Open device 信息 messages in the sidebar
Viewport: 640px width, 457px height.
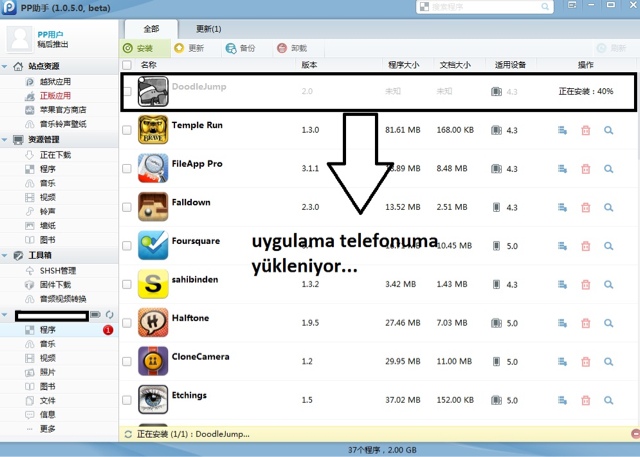pyautogui.click(x=47, y=415)
